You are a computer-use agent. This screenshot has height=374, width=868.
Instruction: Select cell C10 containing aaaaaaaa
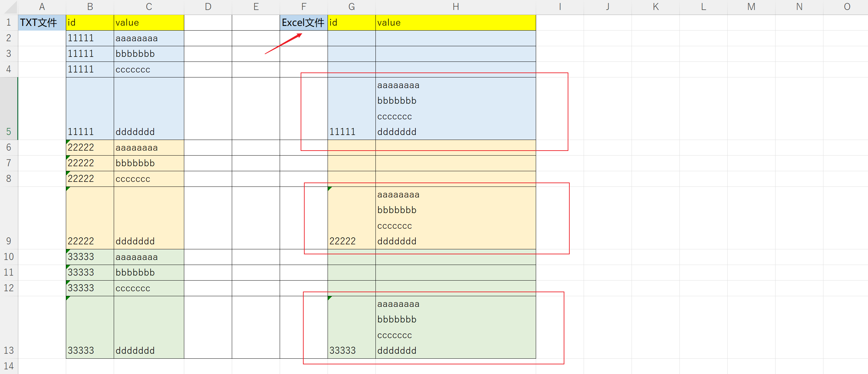click(x=149, y=257)
